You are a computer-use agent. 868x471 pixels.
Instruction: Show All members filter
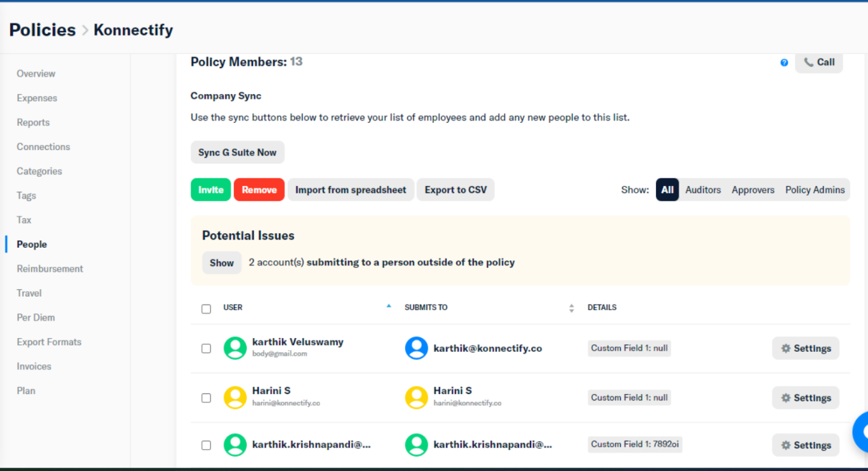667,190
